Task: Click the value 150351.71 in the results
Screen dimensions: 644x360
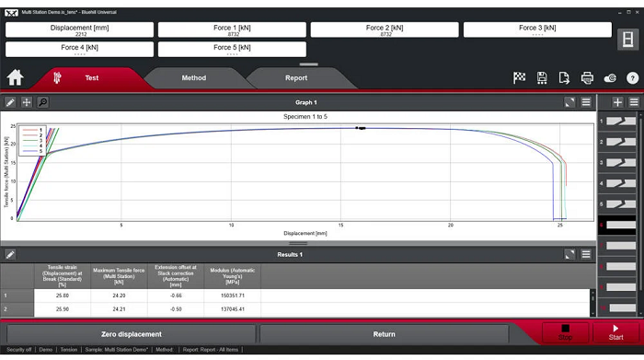Action: point(233,296)
